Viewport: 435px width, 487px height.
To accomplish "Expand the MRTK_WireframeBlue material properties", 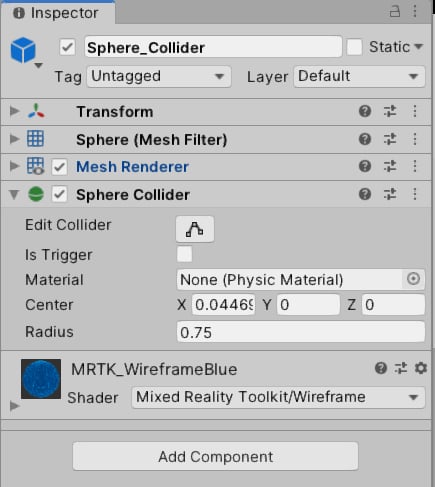I will point(14,406).
